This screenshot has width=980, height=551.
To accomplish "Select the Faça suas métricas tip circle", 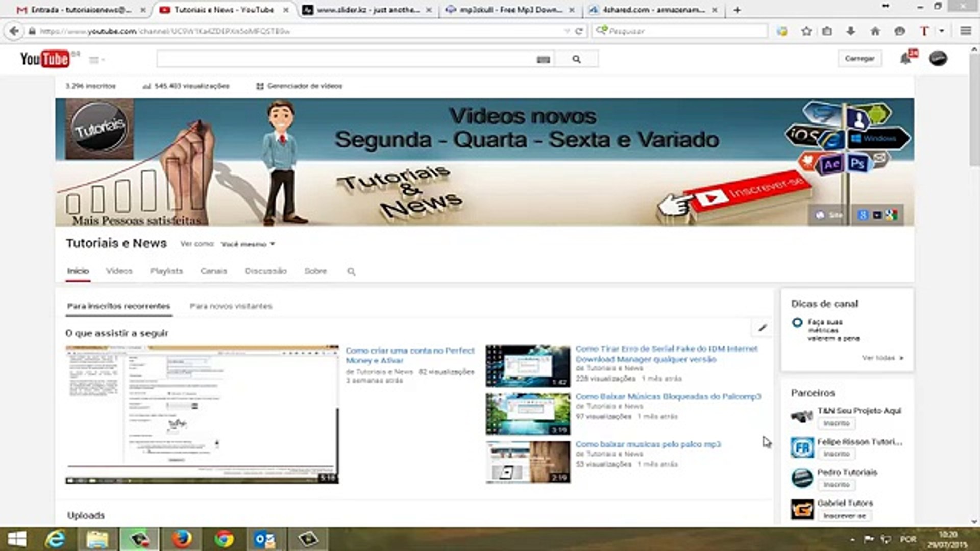I will click(797, 322).
